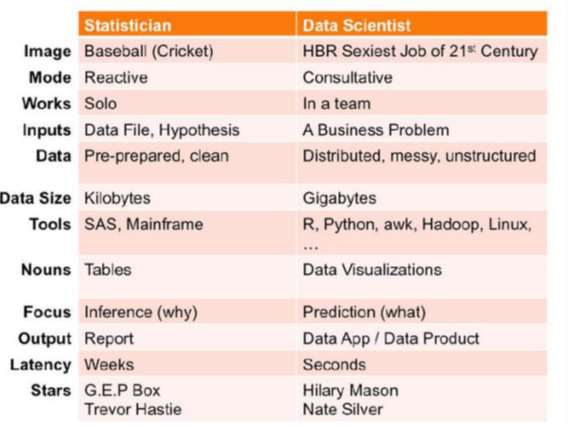
Task: Click Distributed, messy, unstructured text
Action: pyautogui.click(x=419, y=156)
